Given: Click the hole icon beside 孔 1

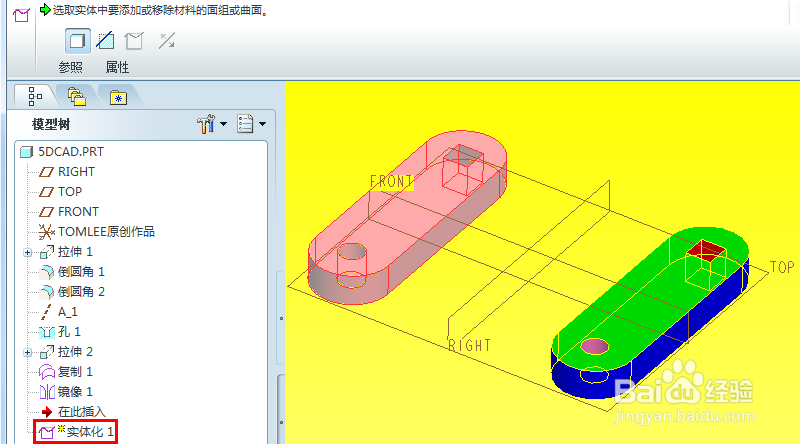Looking at the screenshot, I should coord(47,332).
